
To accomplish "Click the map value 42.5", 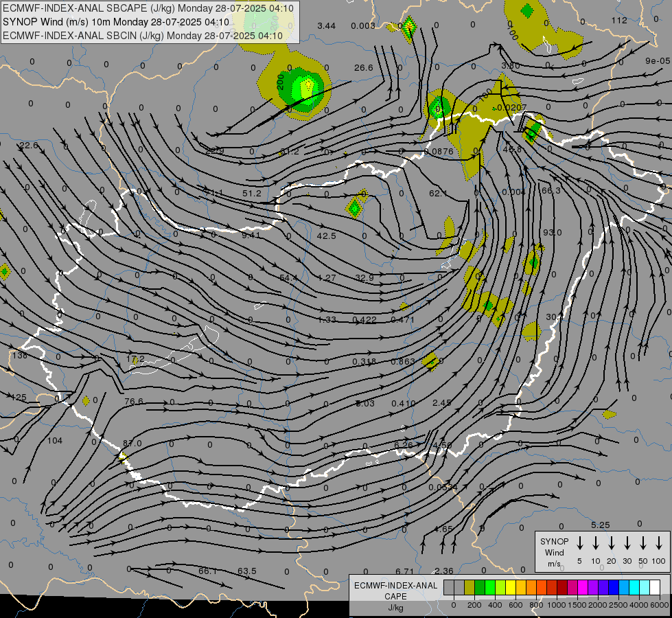I will 326,236.
